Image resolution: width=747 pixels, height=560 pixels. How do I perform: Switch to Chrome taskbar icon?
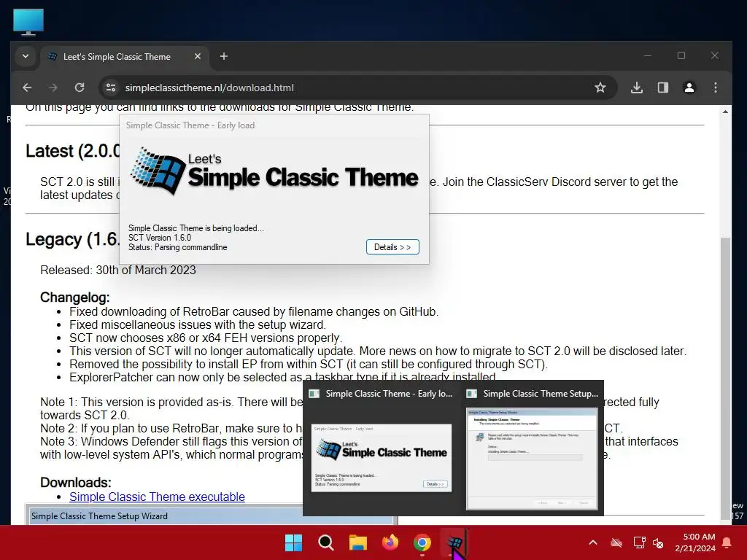[x=422, y=542]
